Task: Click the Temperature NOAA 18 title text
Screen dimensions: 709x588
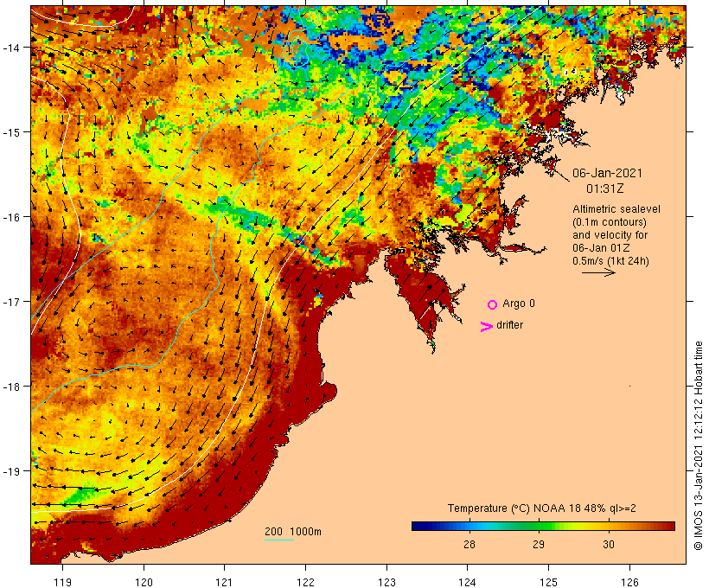Action: [542, 508]
